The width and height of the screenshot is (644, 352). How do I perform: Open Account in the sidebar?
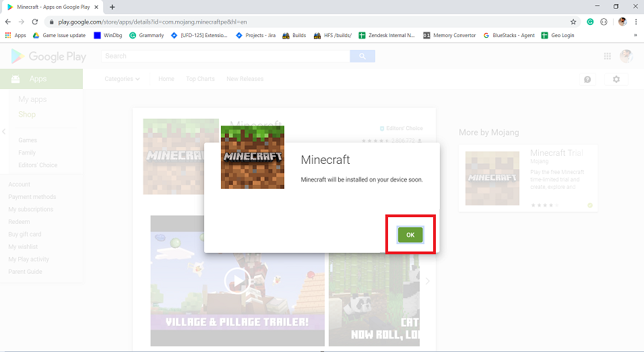coord(20,184)
